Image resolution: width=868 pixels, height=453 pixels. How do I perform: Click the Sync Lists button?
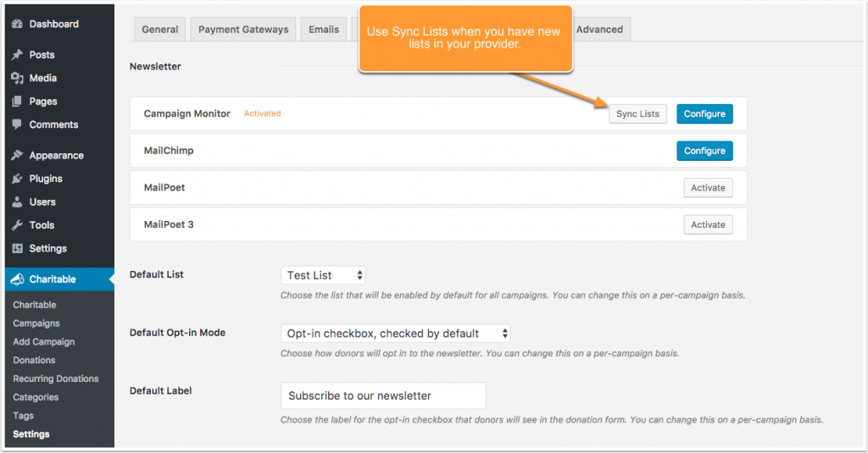637,114
